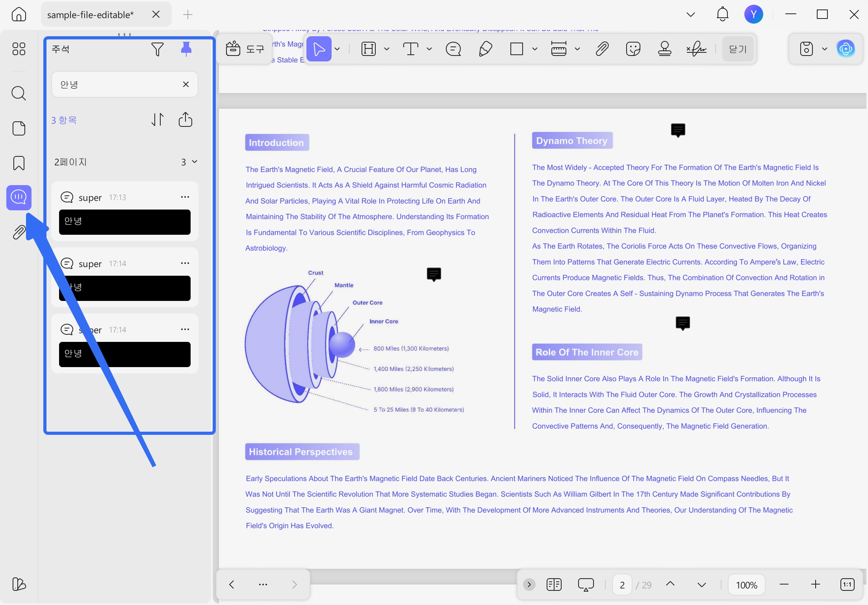
Task: Clear the 안녕 search text
Action: pyautogui.click(x=186, y=84)
